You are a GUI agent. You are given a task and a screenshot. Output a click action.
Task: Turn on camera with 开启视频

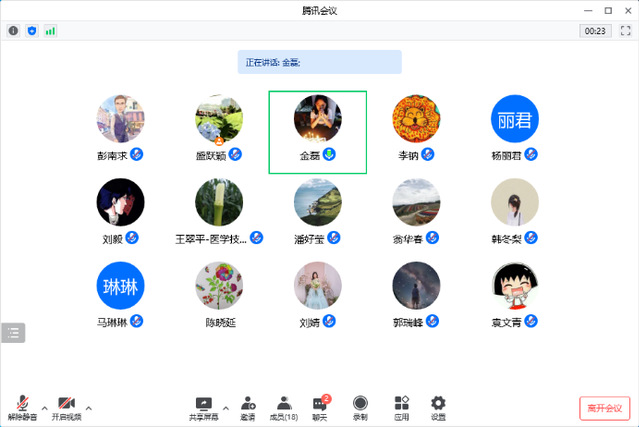pyautogui.click(x=67, y=407)
